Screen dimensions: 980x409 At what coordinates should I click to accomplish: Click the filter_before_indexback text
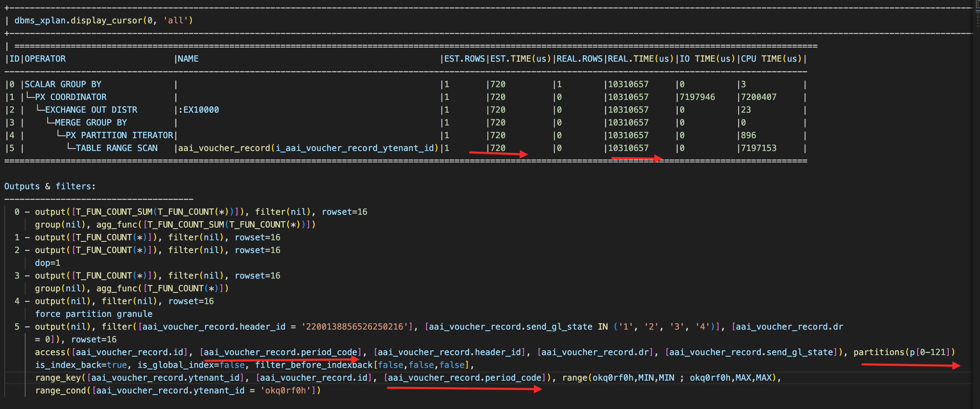tap(314, 365)
